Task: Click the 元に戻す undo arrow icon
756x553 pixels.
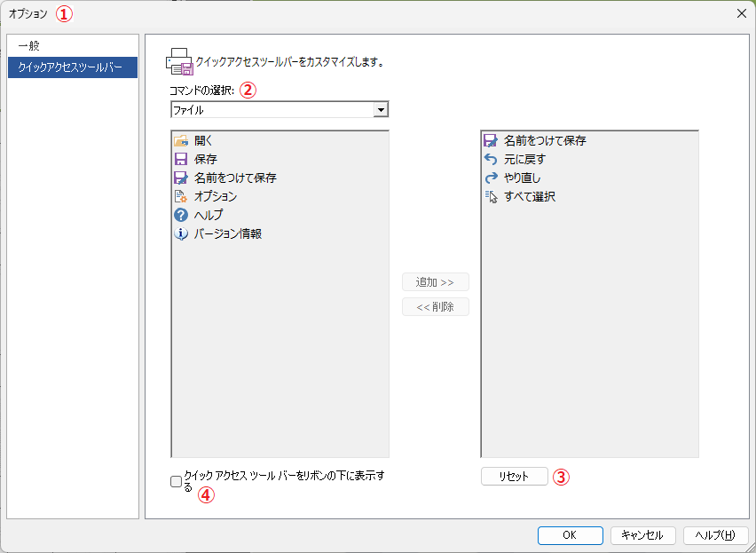Action: tap(490, 158)
